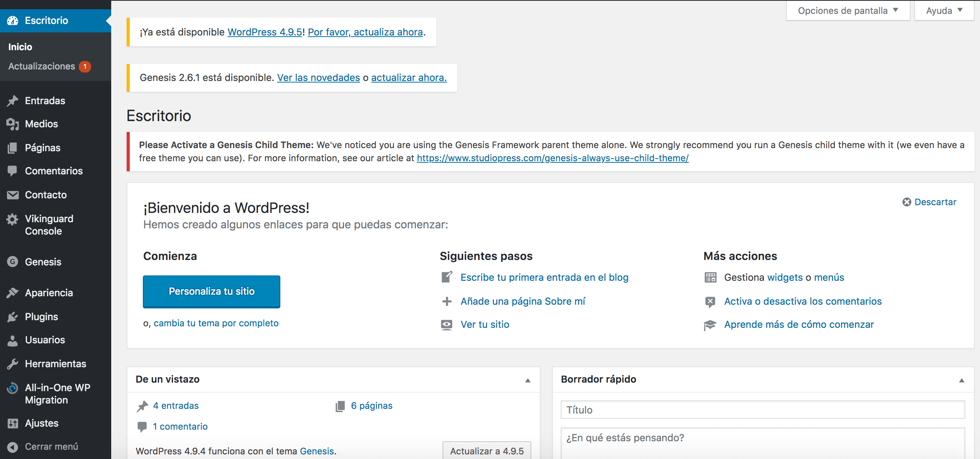Click the 6 páginas count link
The height and width of the screenshot is (459, 980).
click(x=372, y=406)
